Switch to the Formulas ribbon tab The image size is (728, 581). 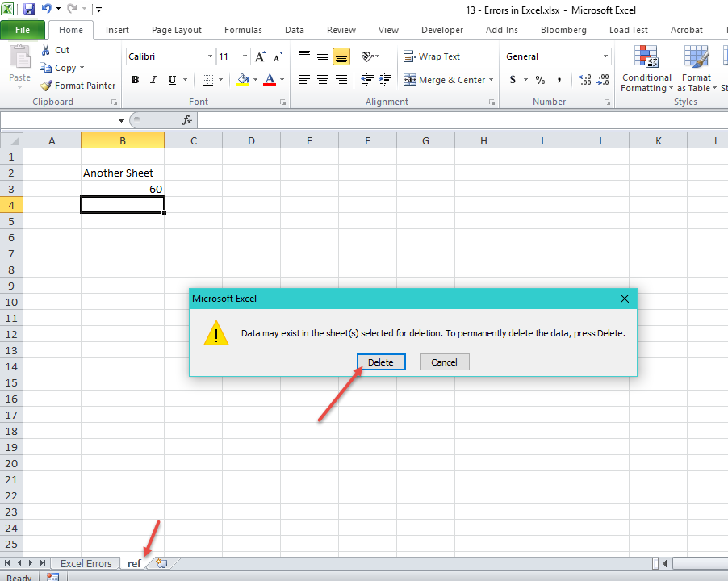[243, 30]
